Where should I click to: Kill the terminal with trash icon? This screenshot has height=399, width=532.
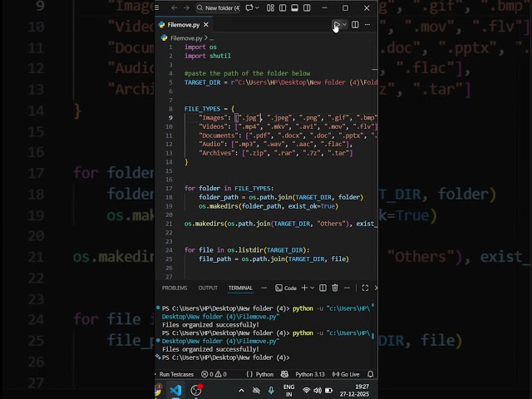point(335,288)
